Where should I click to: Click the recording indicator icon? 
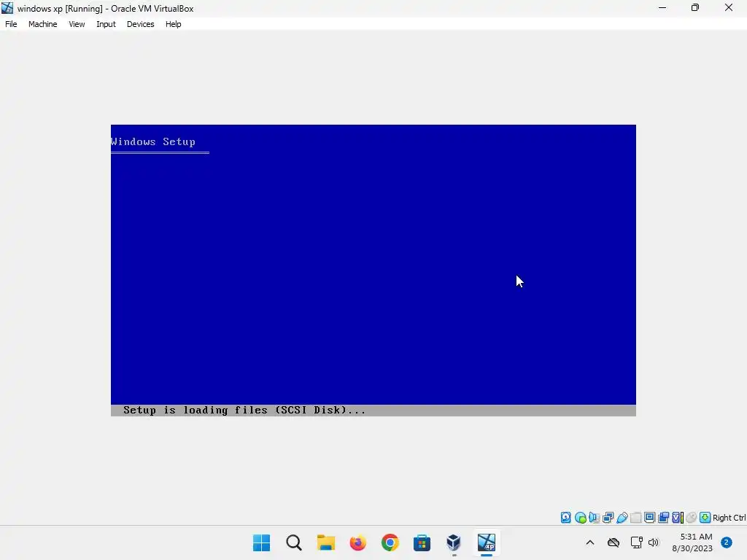(x=663, y=518)
